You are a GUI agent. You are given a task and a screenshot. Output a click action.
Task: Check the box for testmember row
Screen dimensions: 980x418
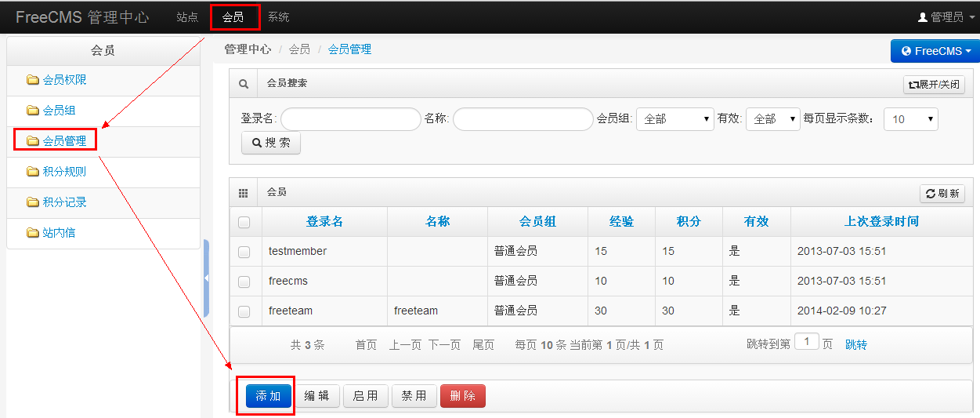point(244,252)
